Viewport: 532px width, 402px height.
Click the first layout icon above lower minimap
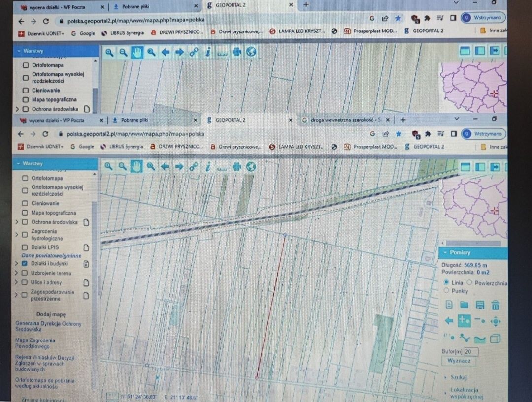(465, 167)
